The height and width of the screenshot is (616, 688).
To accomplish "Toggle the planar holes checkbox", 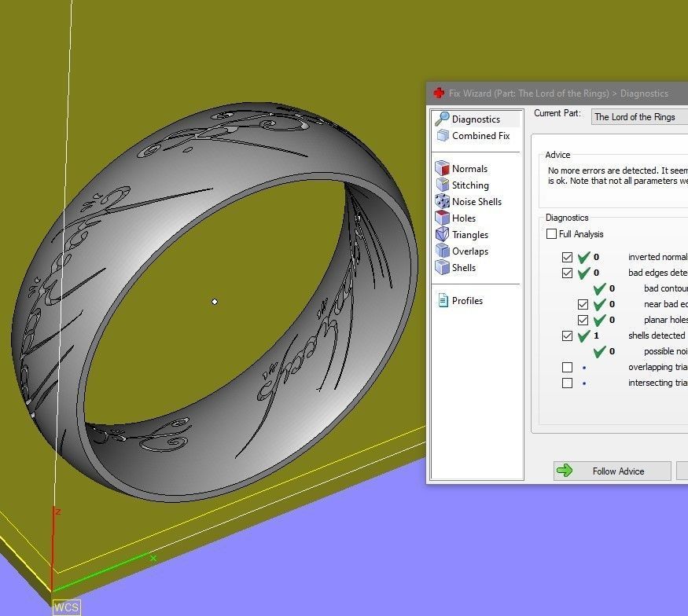I will point(583,320).
